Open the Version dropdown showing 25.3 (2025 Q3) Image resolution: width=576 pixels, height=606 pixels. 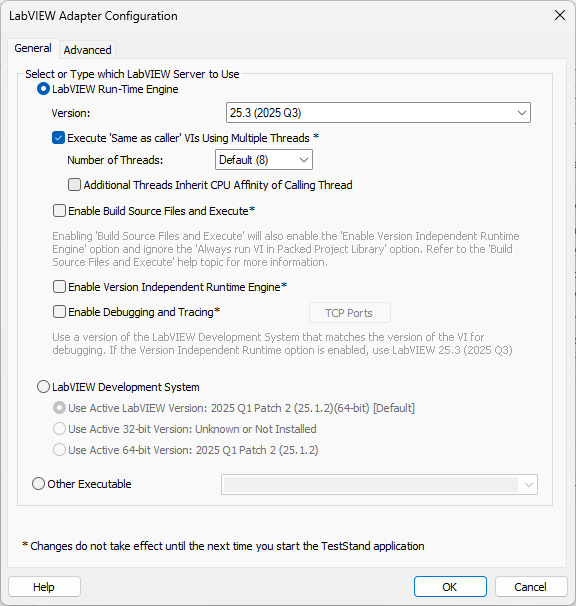[x=378, y=112]
